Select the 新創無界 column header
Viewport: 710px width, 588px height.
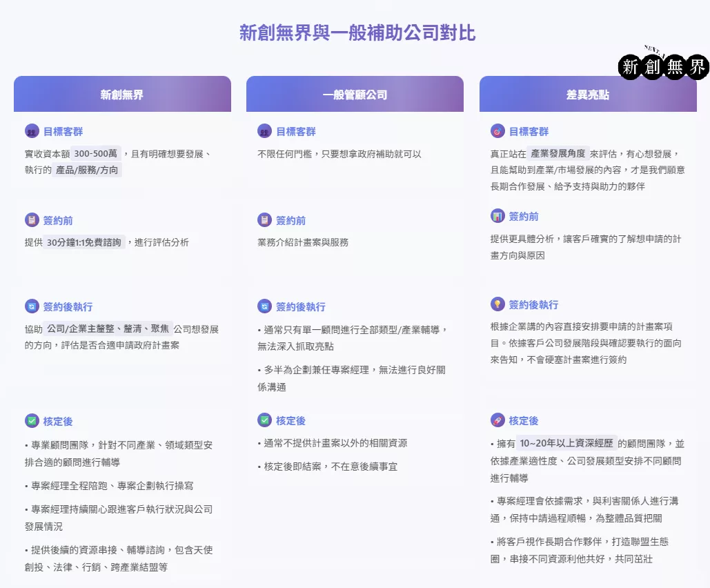(122, 95)
